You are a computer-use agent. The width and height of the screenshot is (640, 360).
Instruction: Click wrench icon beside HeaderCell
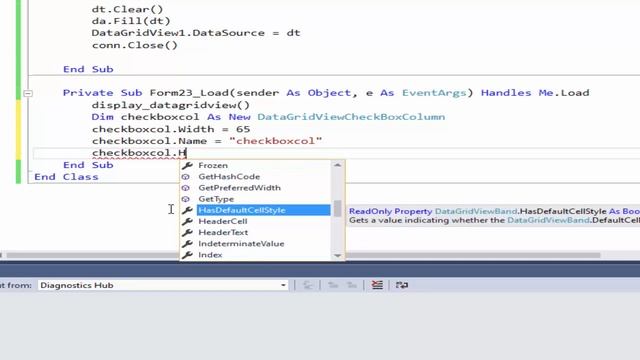pyautogui.click(x=187, y=221)
